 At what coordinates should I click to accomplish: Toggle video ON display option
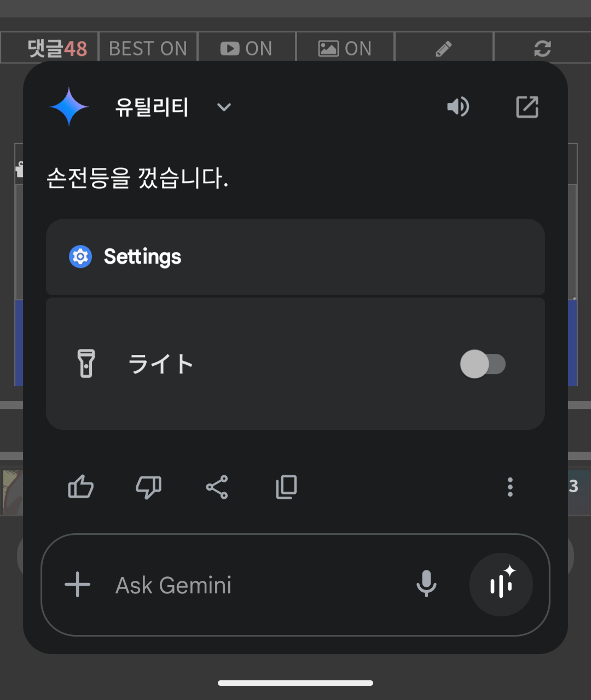246,49
